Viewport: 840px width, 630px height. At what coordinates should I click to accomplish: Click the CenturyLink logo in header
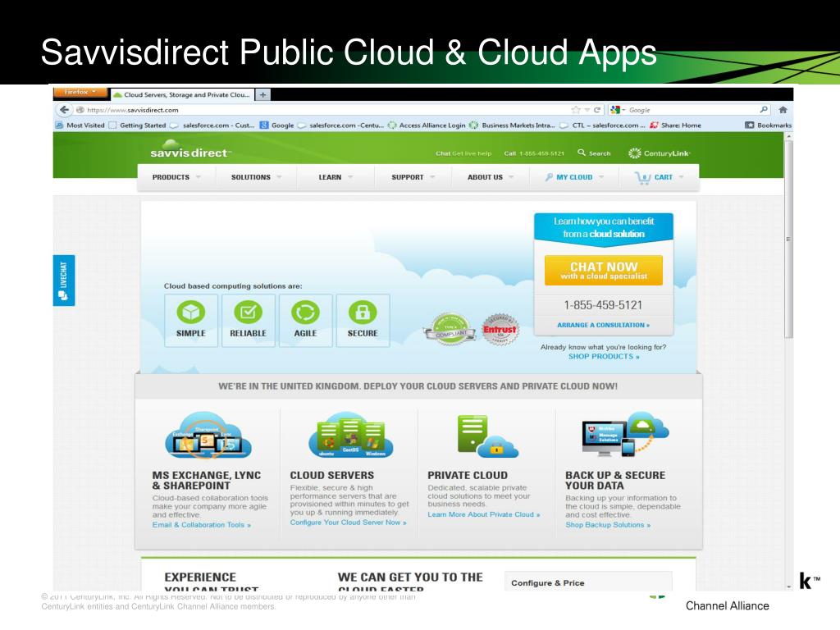[659, 153]
